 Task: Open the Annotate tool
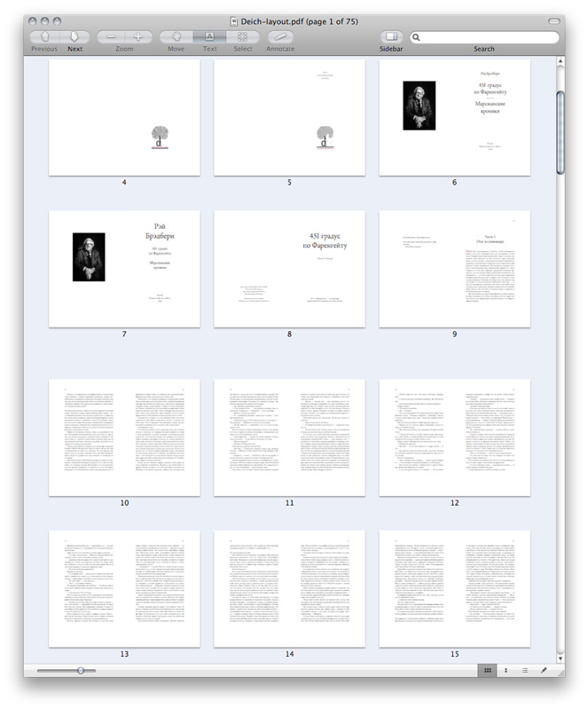[280, 37]
